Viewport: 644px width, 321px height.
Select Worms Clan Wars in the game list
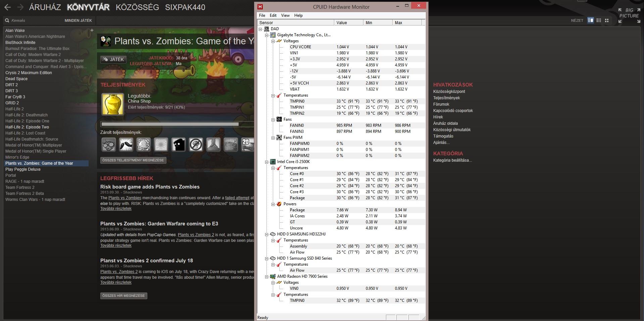[x=35, y=200]
